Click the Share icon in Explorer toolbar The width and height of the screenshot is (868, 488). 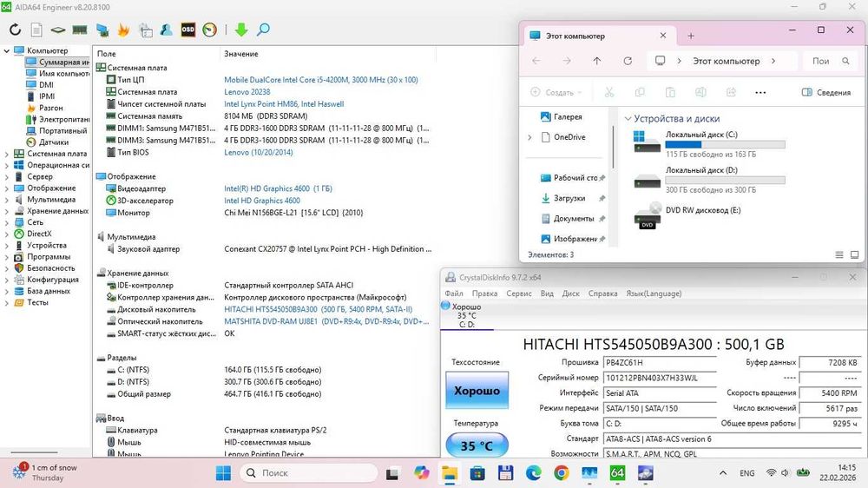[x=731, y=93]
